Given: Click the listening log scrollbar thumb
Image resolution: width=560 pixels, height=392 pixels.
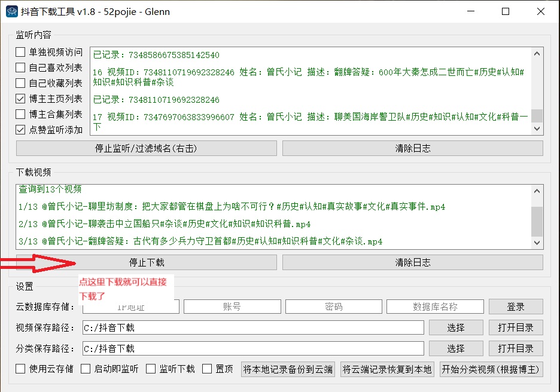Looking at the screenshot, I should 537,115.
